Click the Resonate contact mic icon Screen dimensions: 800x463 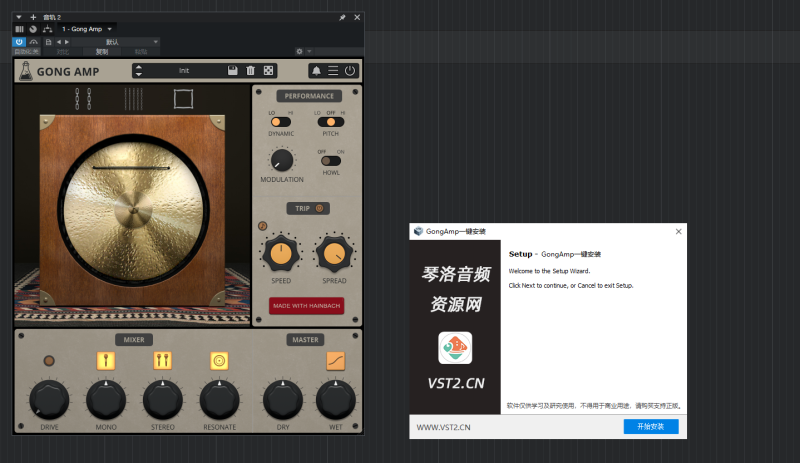[219, 360]
